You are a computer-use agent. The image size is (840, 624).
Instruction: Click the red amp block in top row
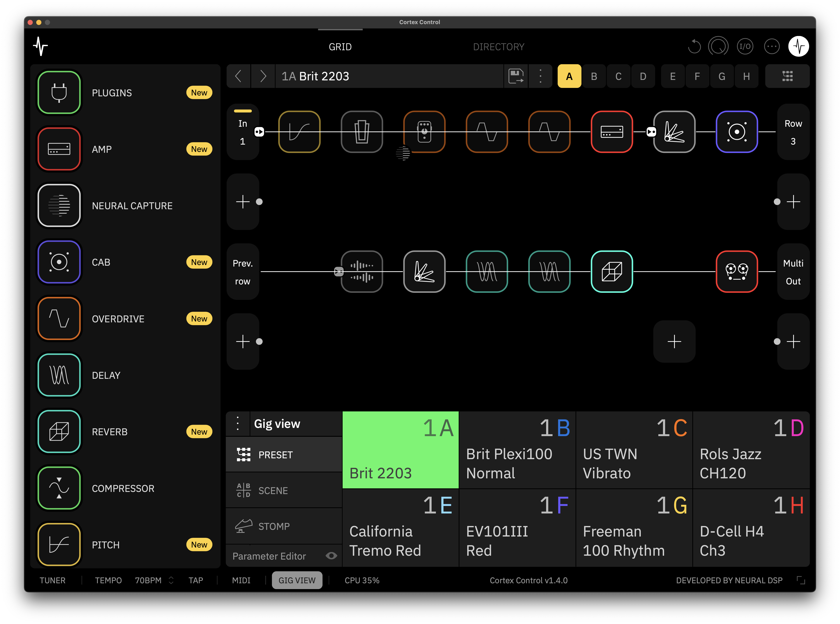point(611,132)
